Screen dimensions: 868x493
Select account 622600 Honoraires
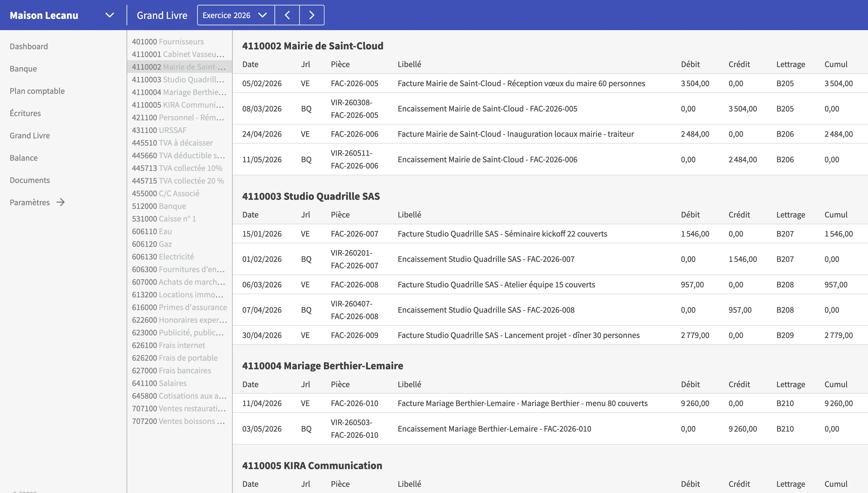[180, 320]
